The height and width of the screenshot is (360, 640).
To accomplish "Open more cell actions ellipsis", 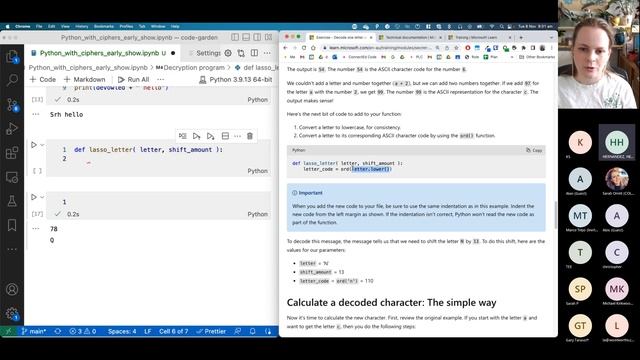I will tap(238, 136).
